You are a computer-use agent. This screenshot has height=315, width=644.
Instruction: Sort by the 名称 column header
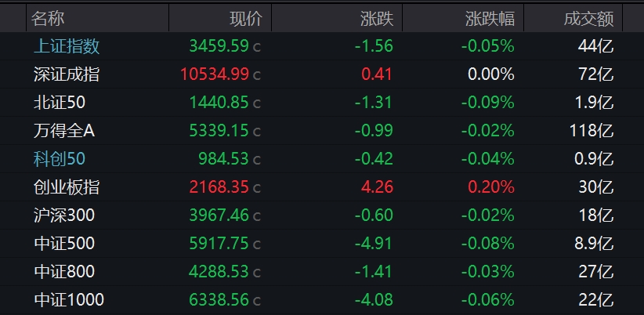pyautogui.click(x=49, y=18)
